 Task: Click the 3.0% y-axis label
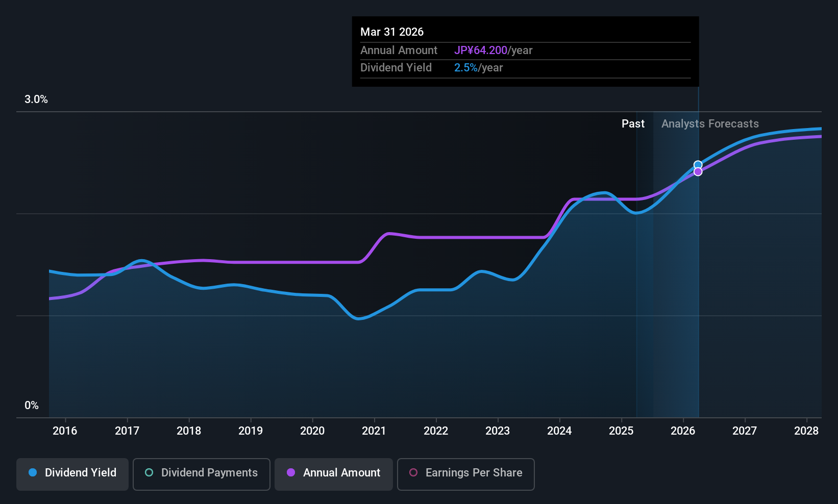pos(36,99)
